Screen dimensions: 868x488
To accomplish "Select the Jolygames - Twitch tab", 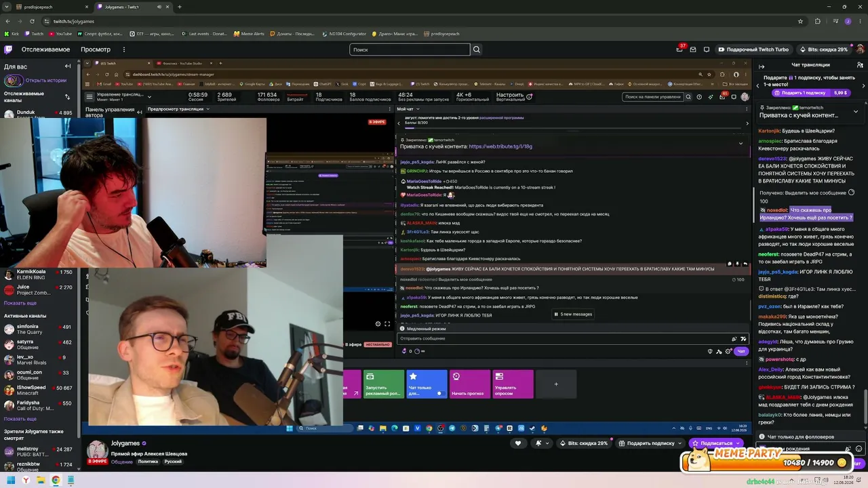I will click(x=133, y=7).
